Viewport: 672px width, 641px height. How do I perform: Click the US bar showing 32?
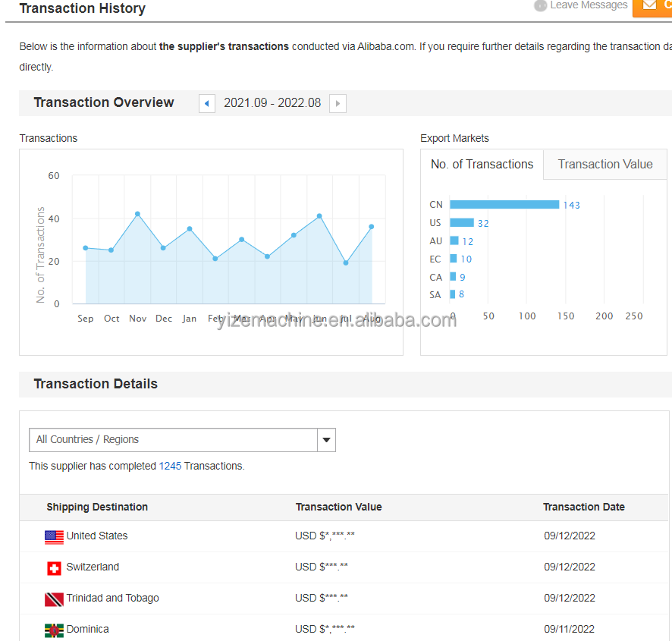[462, 222]
